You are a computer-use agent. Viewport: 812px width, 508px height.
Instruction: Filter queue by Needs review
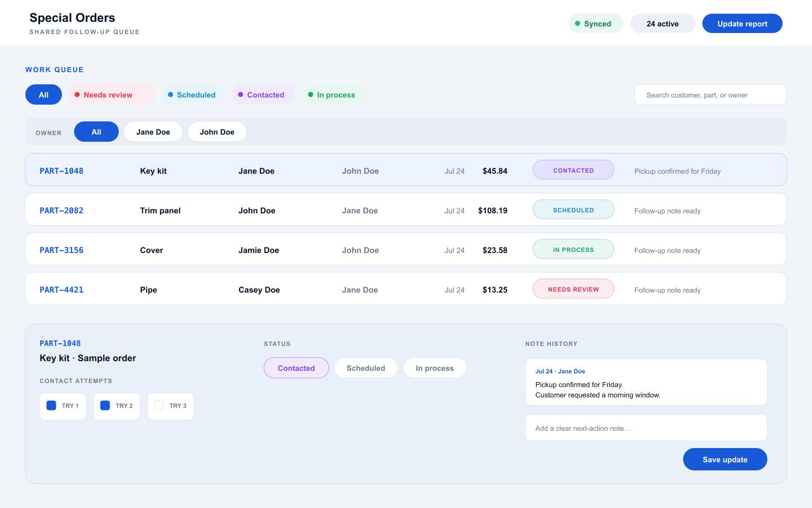[111, 94]
